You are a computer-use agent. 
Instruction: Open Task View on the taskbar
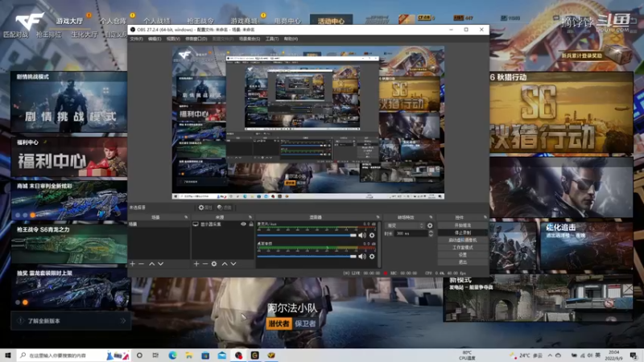coord(155,355)
